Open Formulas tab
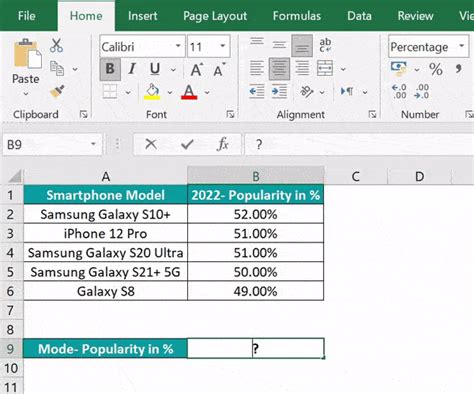 point(297,16)
